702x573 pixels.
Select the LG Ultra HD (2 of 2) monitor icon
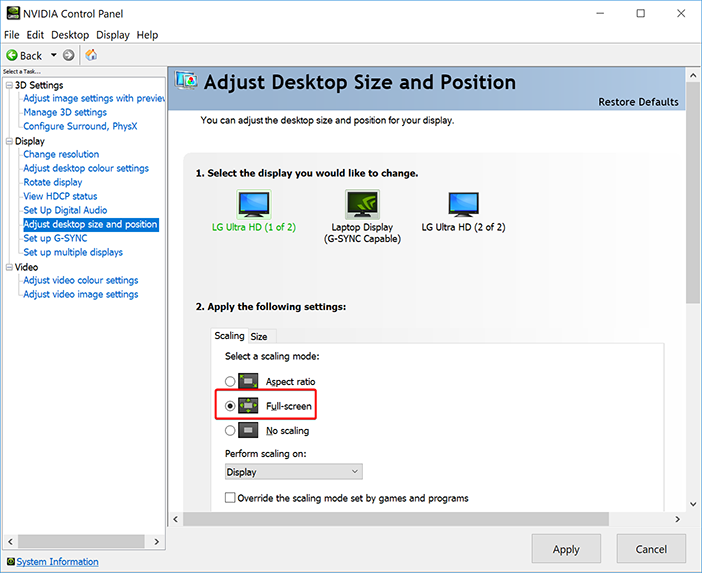pyautogui.click(x=463, y=204)
